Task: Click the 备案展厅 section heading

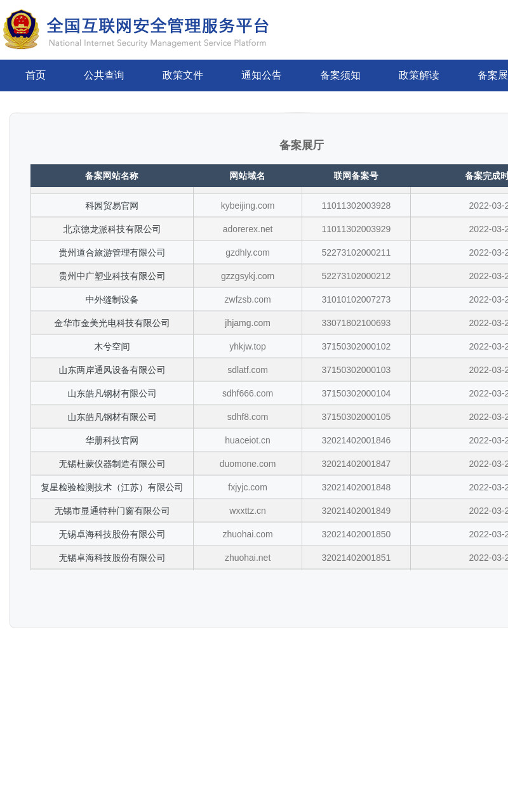Action: [302, 145]
